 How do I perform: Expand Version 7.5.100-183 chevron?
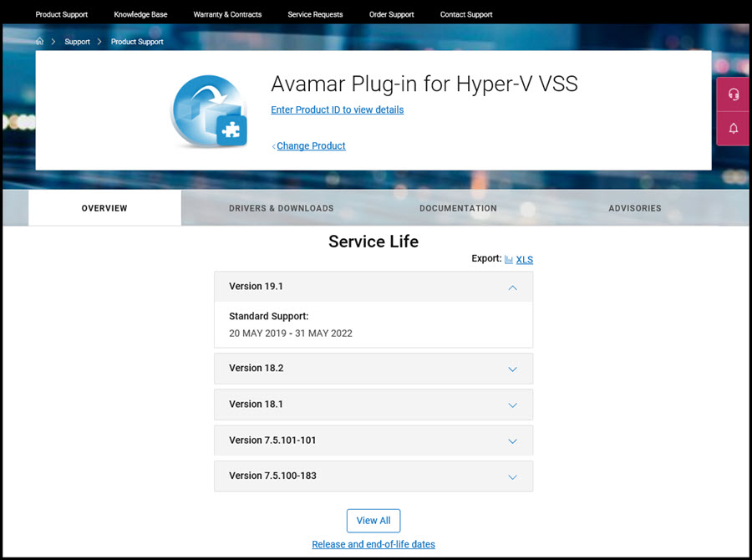point(513,477)
